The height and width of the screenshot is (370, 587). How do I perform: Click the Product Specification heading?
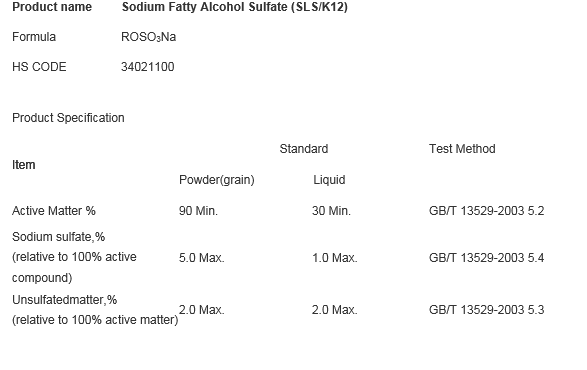(x=68, y=118)
